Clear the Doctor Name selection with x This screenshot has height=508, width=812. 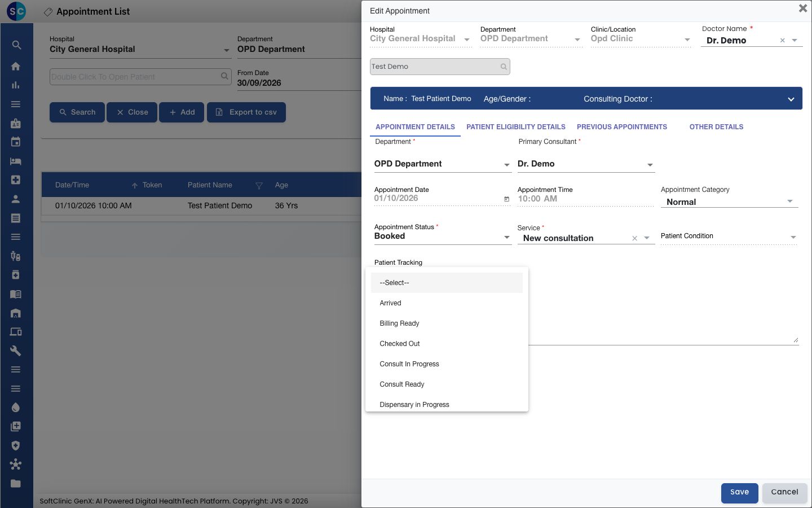pyautogui.click(x=782, y=41)
